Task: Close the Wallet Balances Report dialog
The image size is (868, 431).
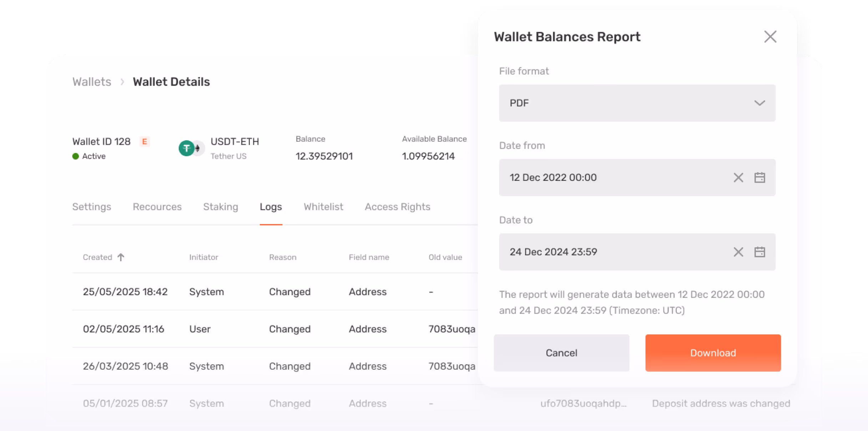Action: pyautogui.click(x=770, y=37)
